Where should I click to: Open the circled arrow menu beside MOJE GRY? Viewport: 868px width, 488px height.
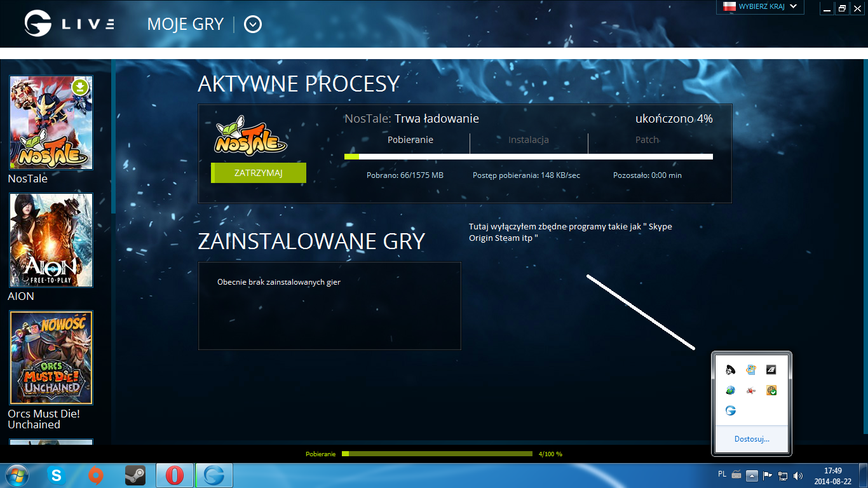coord(253,24)
